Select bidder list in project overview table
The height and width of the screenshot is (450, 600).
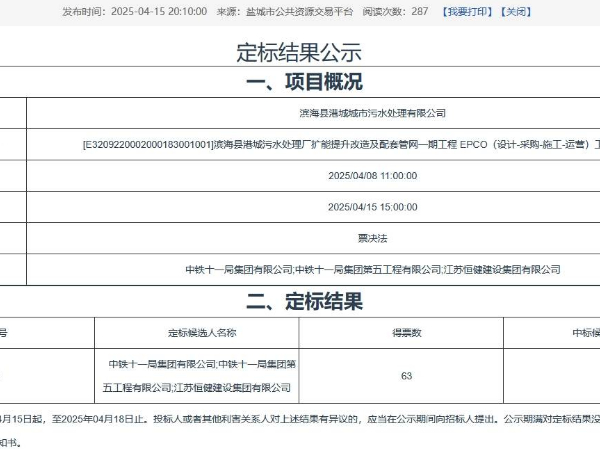pos(373,270)
